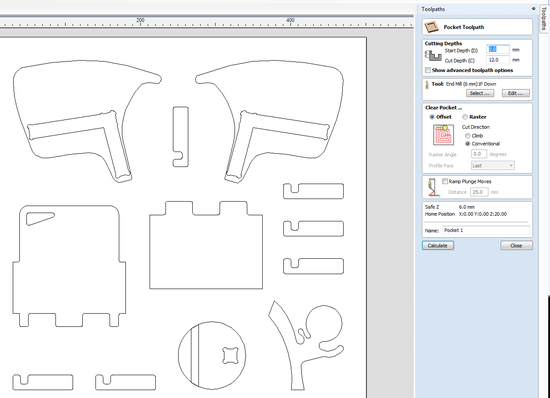The image size is (550, 398).
Task: Click the cutting depths diagram icon
Action: coord(433,55)
